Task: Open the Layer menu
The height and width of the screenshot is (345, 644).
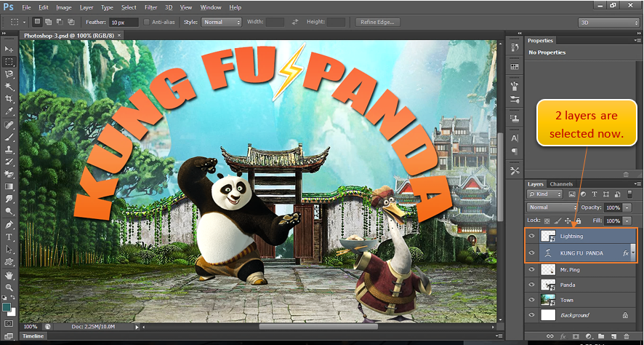Action: coord(86,7)
